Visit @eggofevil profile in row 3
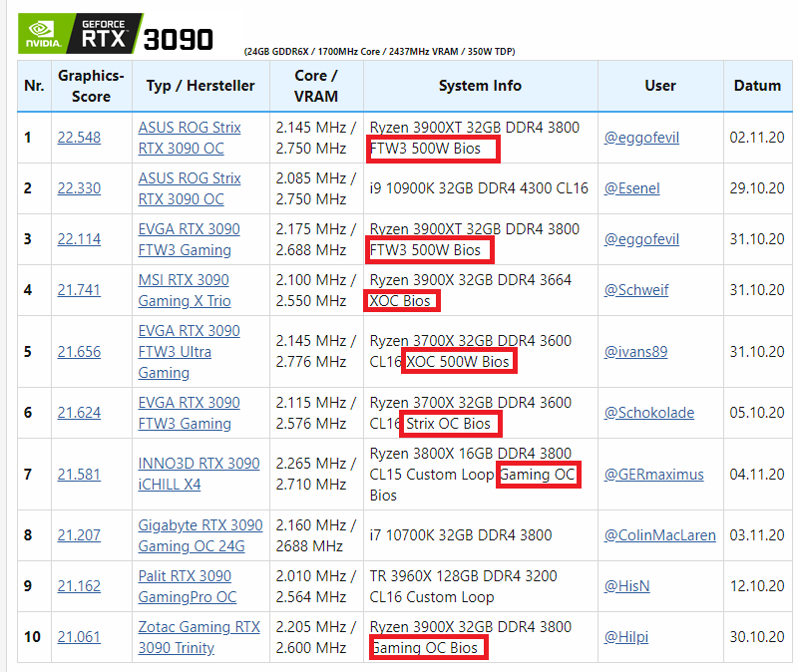This screenshot has width=798, height=672. coord(641,239)
